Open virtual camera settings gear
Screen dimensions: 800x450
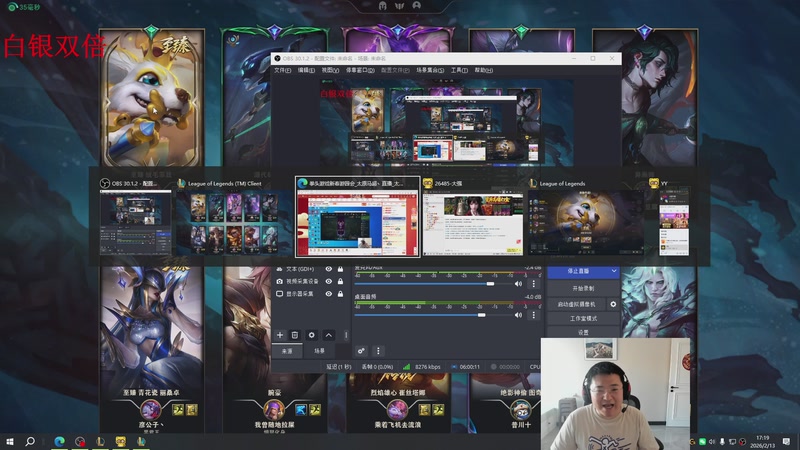613,304
